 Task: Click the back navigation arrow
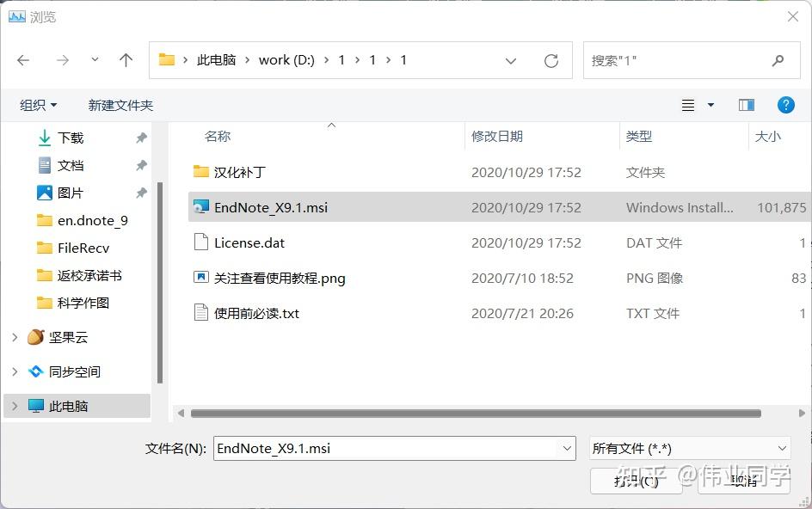point(23,60)
